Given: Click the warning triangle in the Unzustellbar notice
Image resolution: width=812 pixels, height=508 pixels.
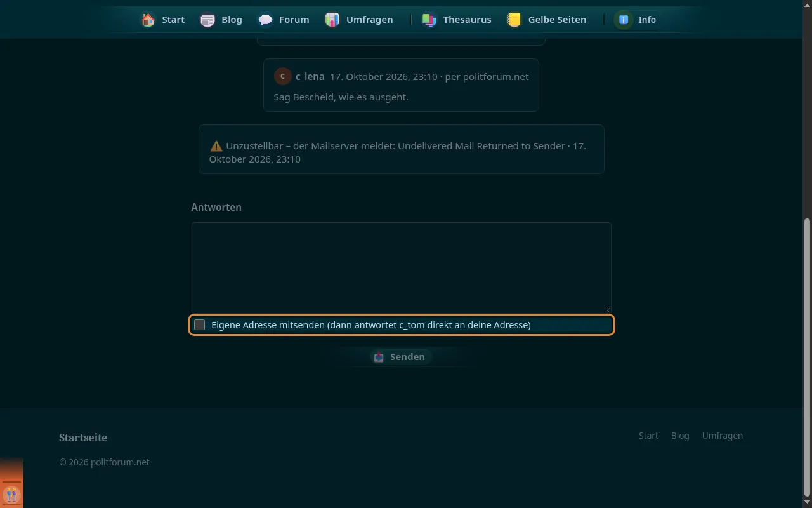Looking at the screenshot, I should 216,146.
